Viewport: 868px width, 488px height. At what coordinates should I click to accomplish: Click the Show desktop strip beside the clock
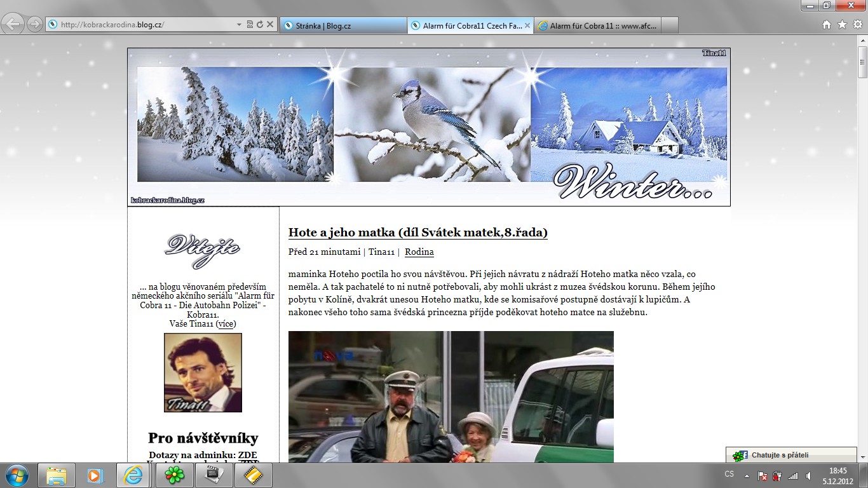tap(864, 475)
